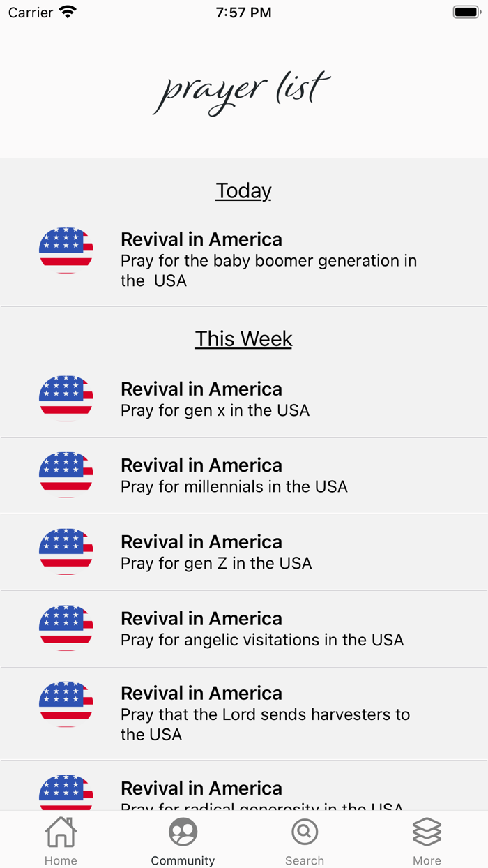Open the 'Pray for millennials in the USA' prayer
488x868 pixels.
point(243,475)
